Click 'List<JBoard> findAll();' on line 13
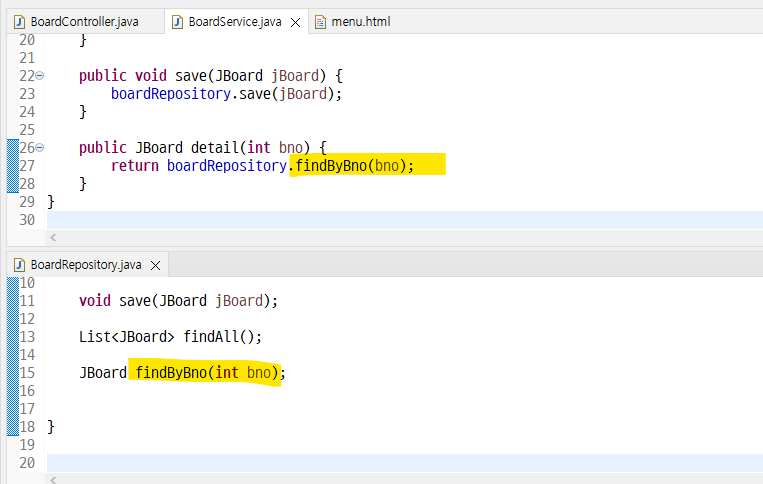The width and height of the screenshot is (763, 484). coord(170,337)
